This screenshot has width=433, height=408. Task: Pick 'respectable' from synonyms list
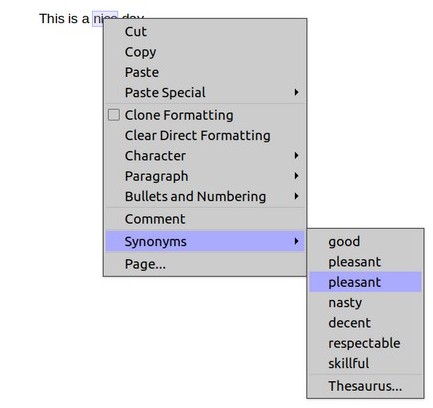point(365,343)
